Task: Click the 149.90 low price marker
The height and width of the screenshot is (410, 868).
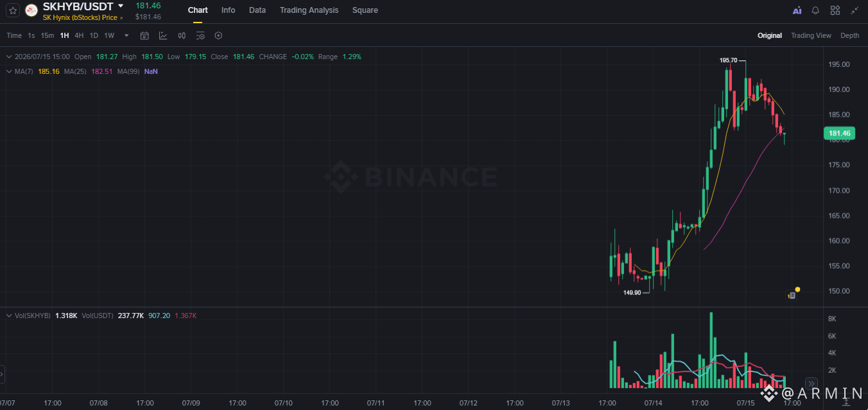Action: click(632, 292)
